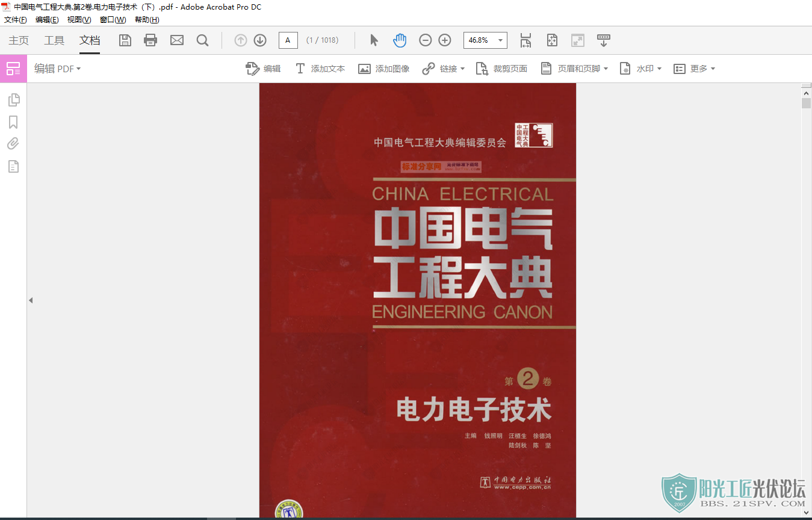Select the Hand pan tool
812x520 pixels.
[x=400, y=40]
